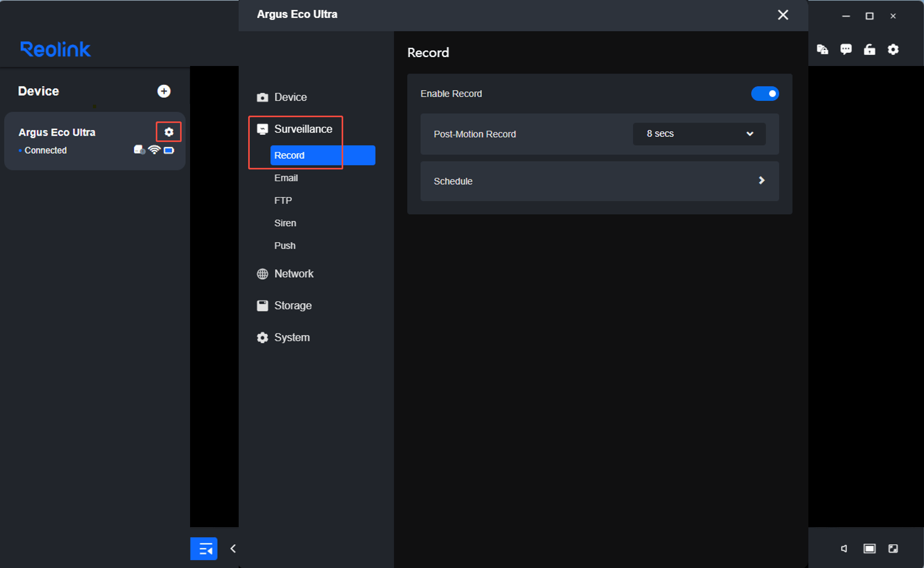
Task: Open the message bubble icon in the header
Action: pos(846,50)
